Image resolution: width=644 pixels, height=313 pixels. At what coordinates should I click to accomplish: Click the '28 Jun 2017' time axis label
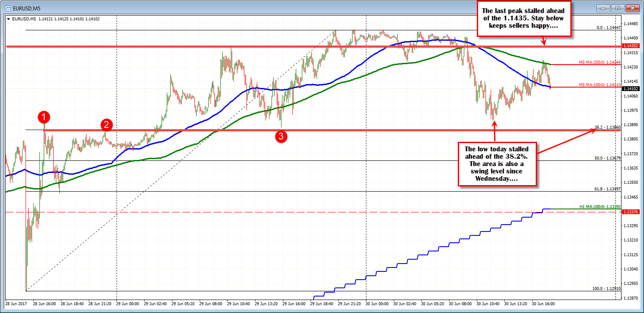click(16, 304)
